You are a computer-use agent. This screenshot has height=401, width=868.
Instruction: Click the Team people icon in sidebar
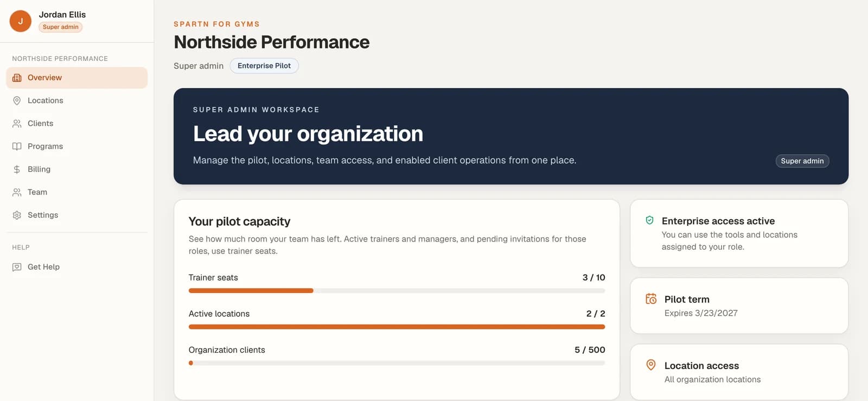(17, 192)
